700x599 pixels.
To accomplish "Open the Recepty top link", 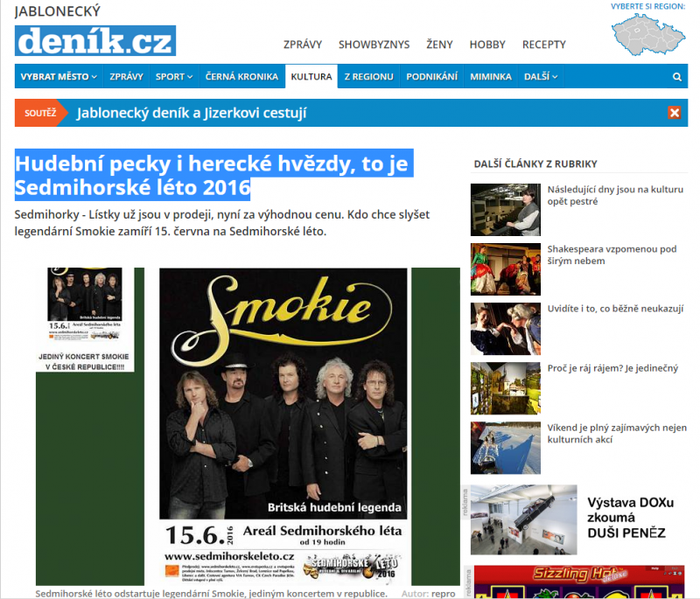I will pyautogui.click(x=544, y=45).
